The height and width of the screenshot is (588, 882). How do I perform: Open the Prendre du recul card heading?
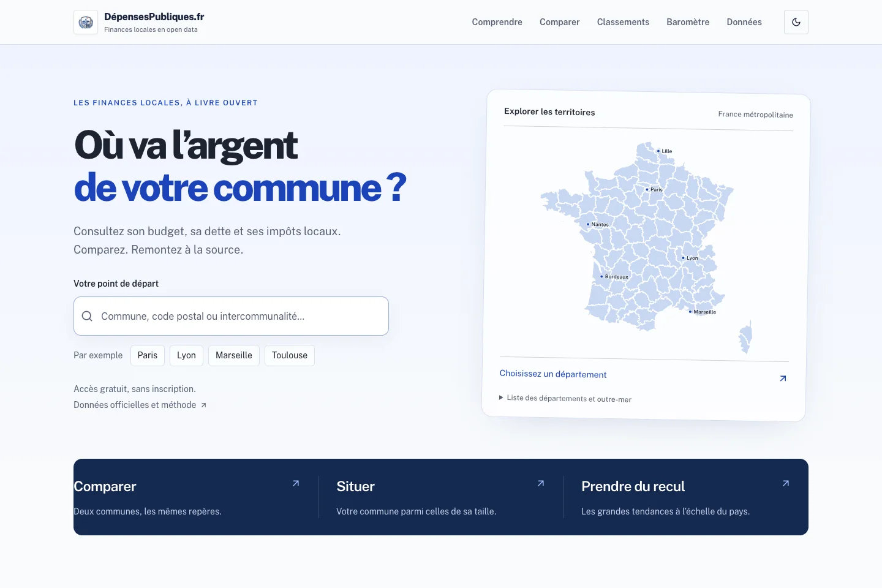click(633, 486)
